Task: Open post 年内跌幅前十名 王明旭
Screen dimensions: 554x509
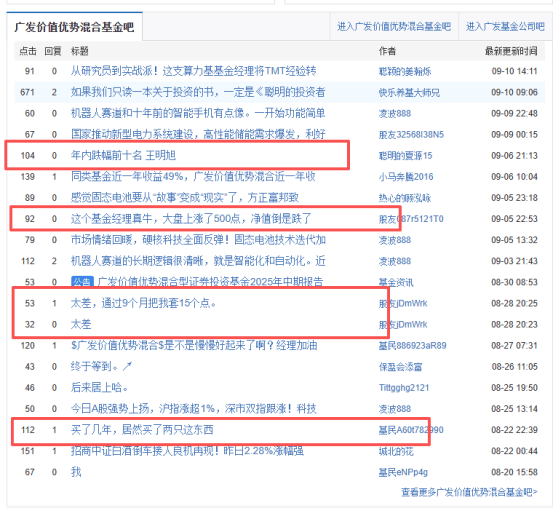Action: click(x=123, y=155)
